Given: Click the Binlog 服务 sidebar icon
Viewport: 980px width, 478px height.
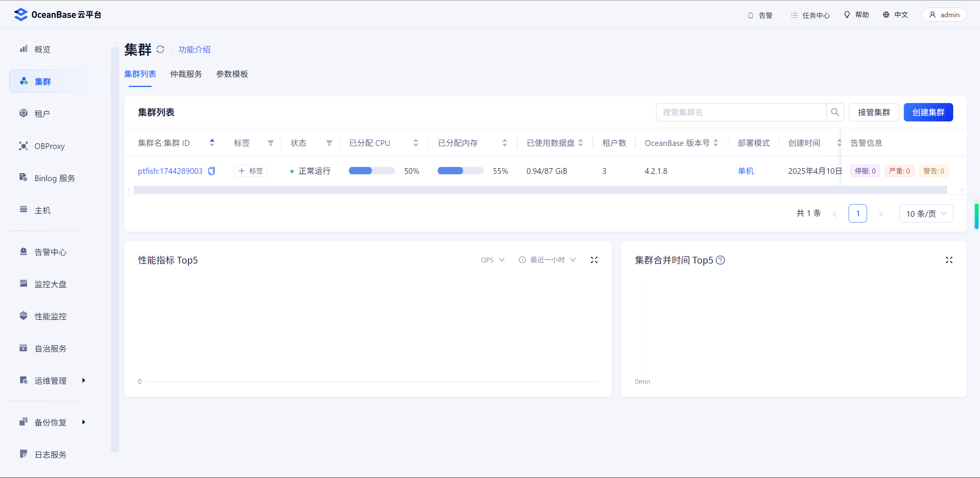Looking at the screenshot, I should 24,177.
